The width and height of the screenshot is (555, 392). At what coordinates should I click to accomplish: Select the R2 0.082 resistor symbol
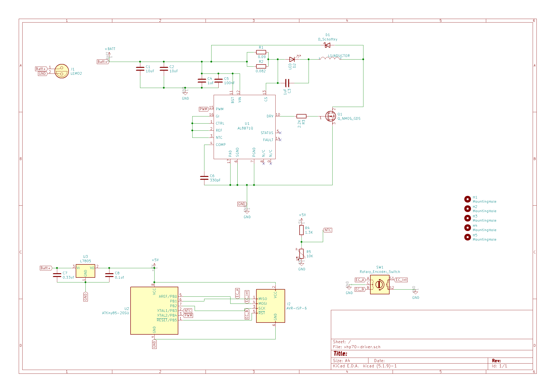point(261,66)
